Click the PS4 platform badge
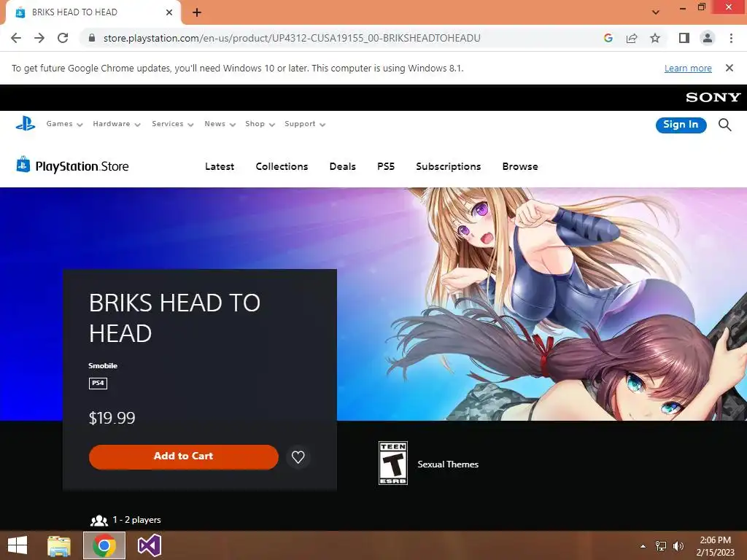 [98, 384]
